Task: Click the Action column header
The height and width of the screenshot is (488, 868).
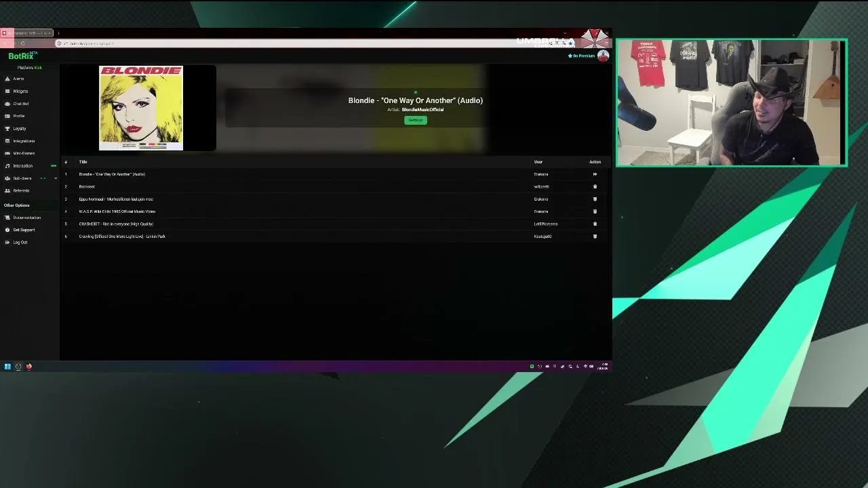Action: (595, 162)
